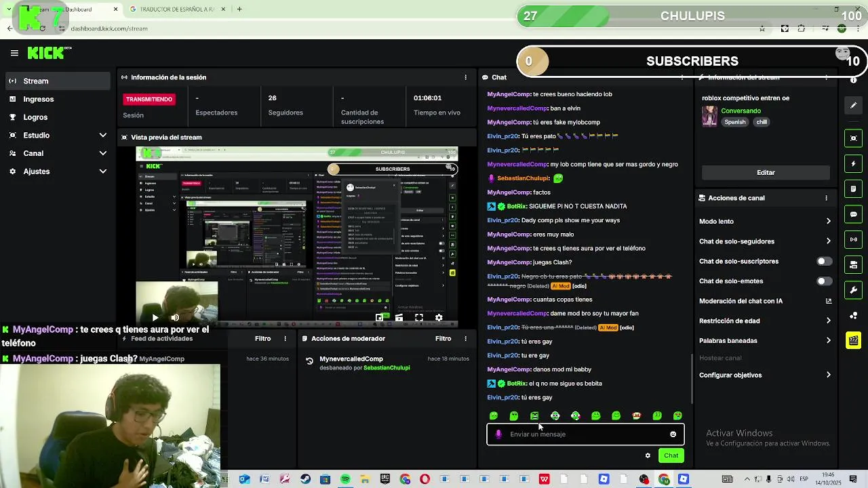Open the Acciones de canal three-dot menu
The image size is (868, 488).
tap(826, 198)
